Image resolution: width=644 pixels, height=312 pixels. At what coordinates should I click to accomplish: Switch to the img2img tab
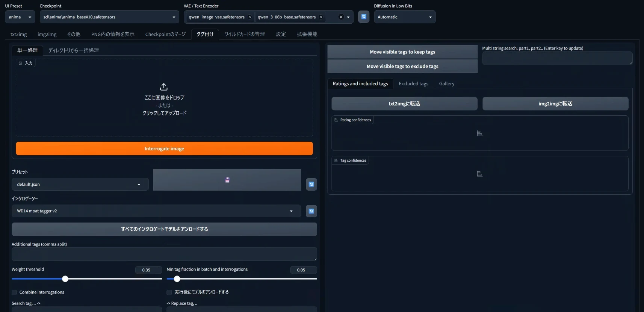point(47,34)
